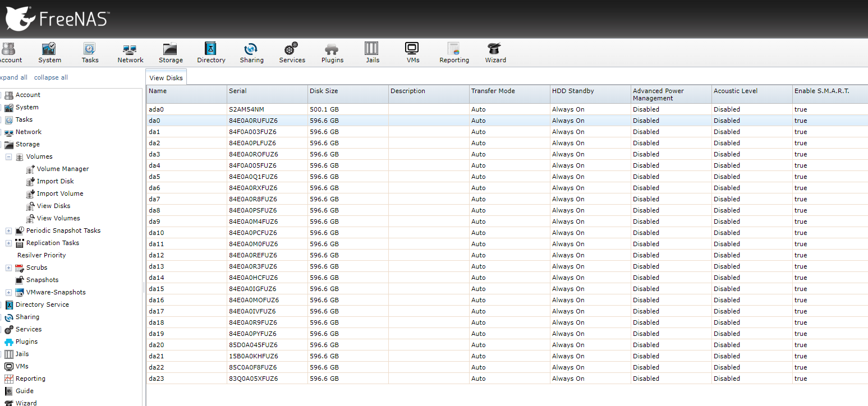Click the collapse all link
Viewport: 868px width, 406px height.
point(50,77)
